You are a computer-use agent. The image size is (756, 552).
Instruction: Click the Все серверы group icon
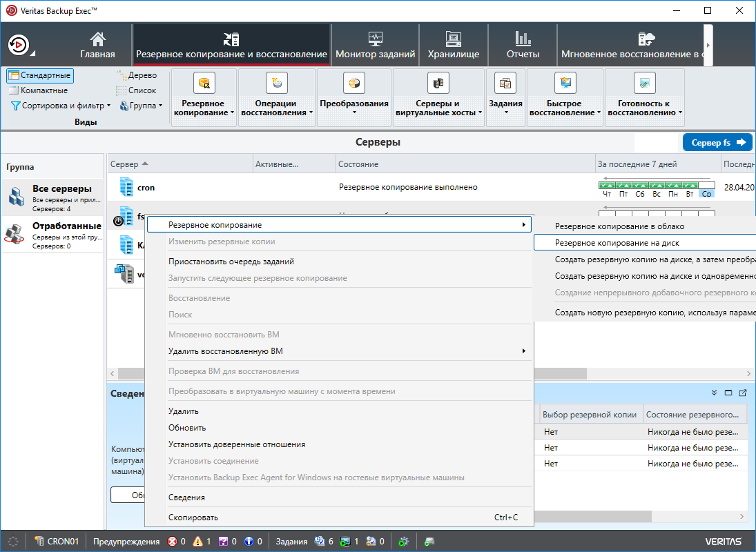pos(17,197)
